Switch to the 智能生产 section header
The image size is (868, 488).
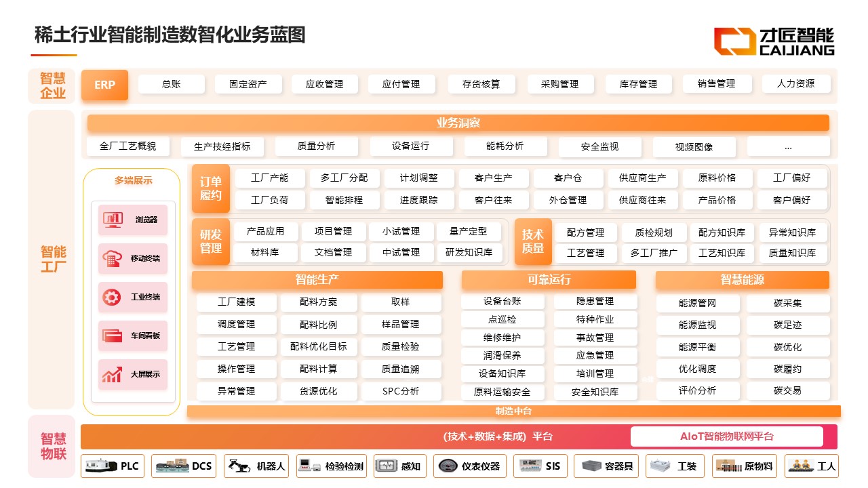[317, 279]
